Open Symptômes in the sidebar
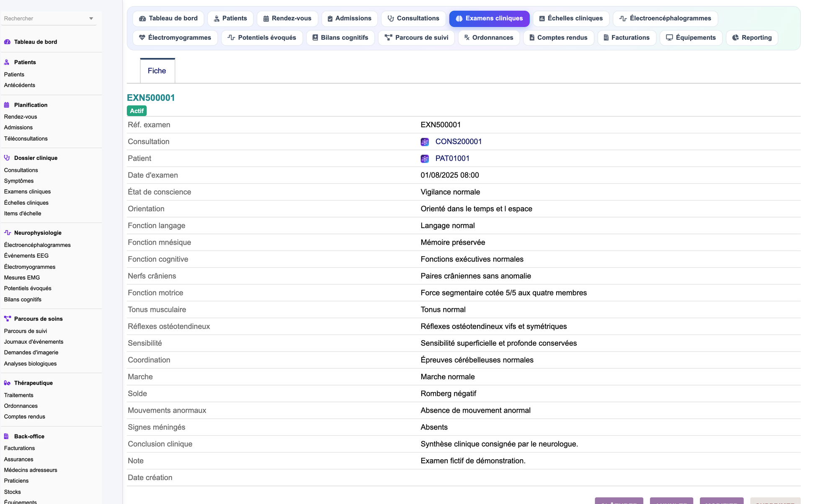 19,181
